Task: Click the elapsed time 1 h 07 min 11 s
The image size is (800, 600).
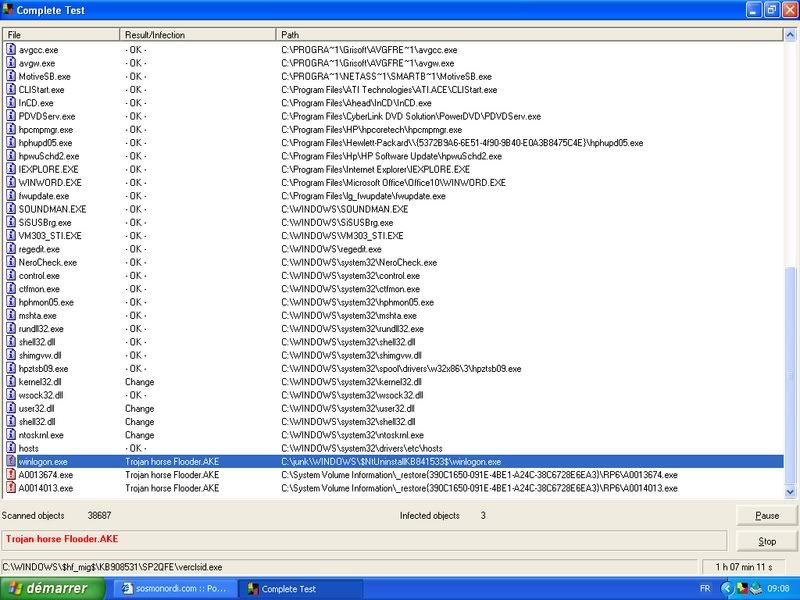Action: click(x=744, y=567)
